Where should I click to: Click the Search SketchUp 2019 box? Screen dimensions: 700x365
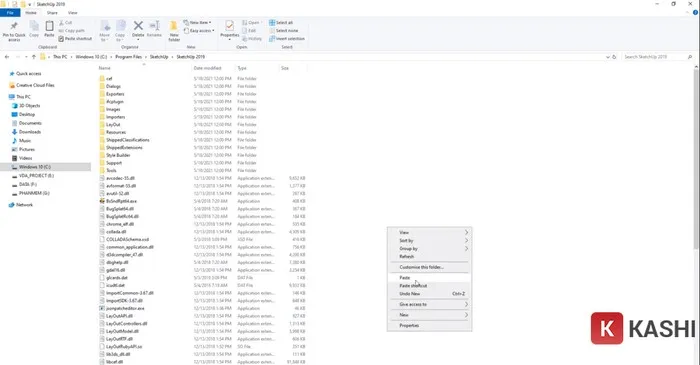click(657, 57)
